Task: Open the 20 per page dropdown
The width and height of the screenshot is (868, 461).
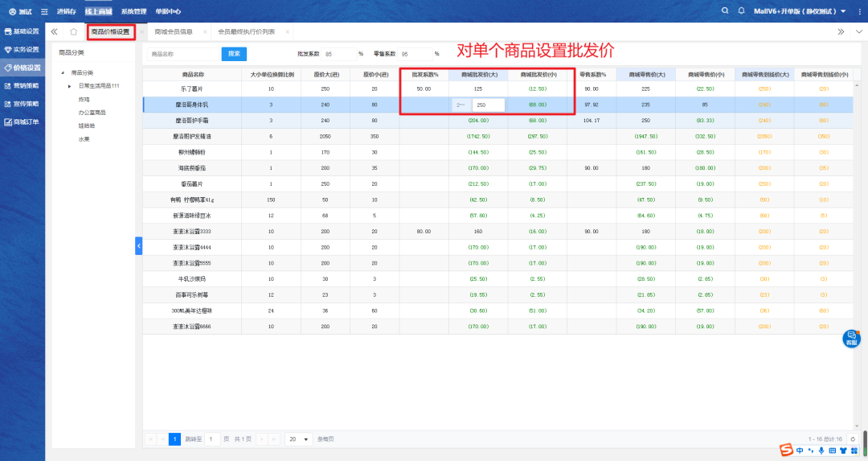Action: tap(299, 439)
